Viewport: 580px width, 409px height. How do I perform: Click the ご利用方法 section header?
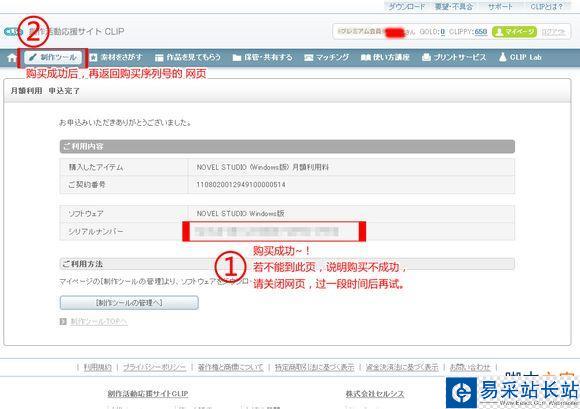click(x=287, y=264)
